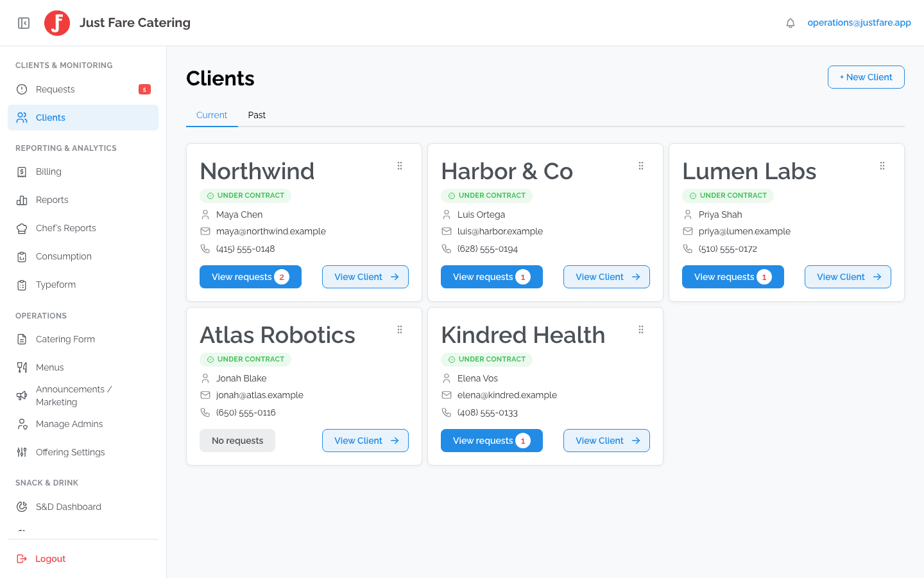This screenshot has height=578, width=924.
Task: Go to Menus page
Action: [x=83, y=367]
